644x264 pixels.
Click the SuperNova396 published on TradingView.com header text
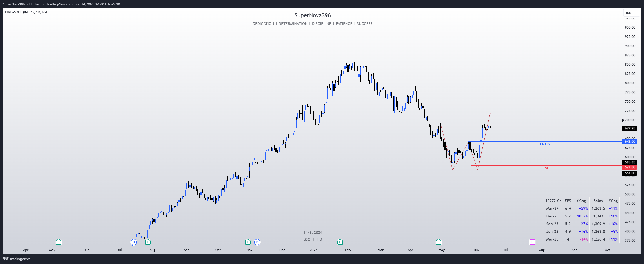click(x=61, y=4)
